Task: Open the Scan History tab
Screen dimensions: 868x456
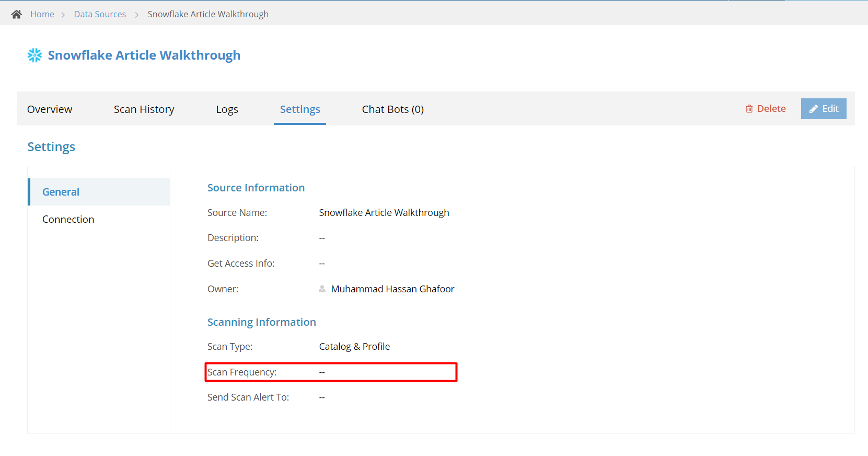Action: 144,109
